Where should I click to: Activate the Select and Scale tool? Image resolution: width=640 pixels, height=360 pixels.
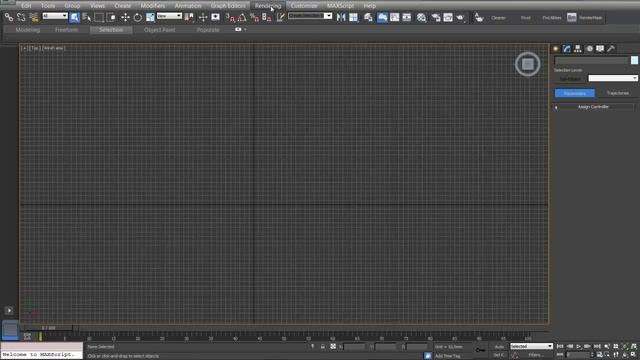tap(150, 17)
